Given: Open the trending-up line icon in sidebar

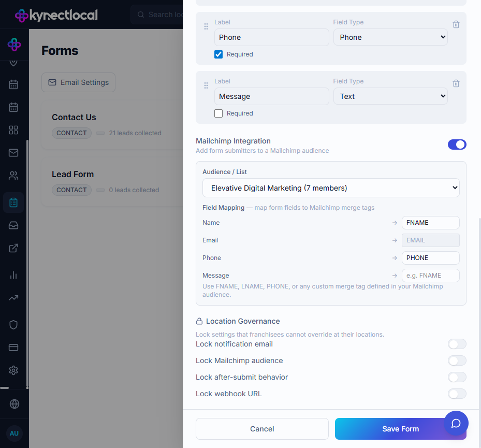Looking at the screenshot, I should [13, 298].
